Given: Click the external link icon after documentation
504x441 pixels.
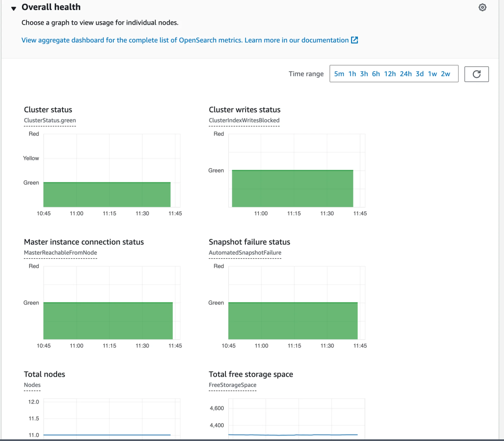Looking at the screenshot, I should coord(354,40).
